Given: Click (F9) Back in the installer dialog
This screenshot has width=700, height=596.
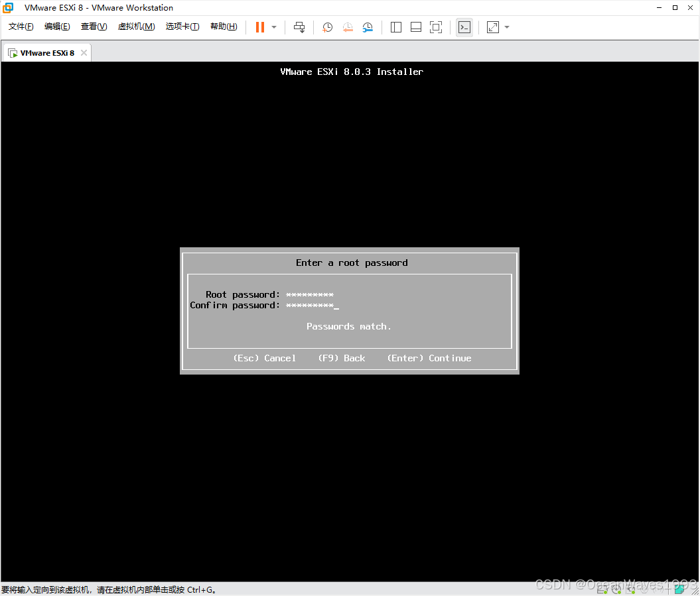Looking at the screenshot, I should pyautogui.click(x=342, y=358).
